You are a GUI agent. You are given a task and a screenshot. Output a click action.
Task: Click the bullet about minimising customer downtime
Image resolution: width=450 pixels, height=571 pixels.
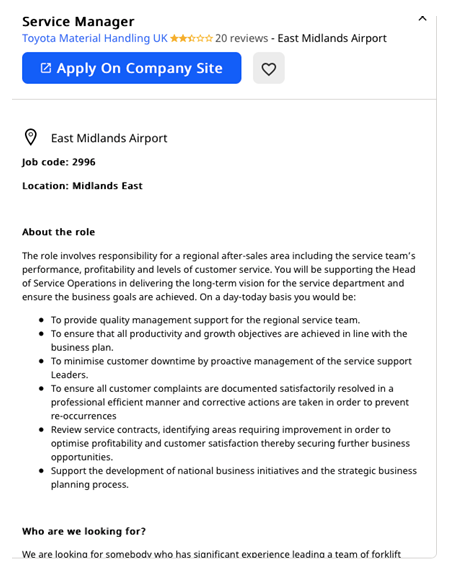(x=231, y=368)
